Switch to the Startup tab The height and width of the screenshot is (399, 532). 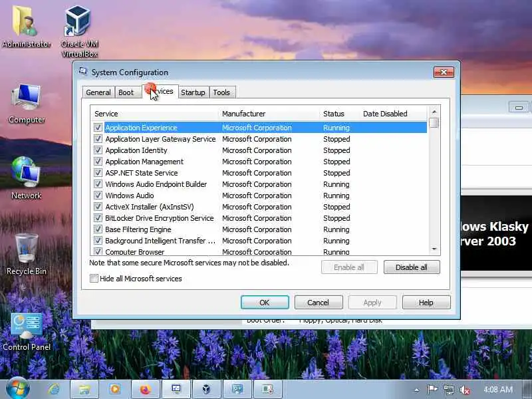pos(193,92)
